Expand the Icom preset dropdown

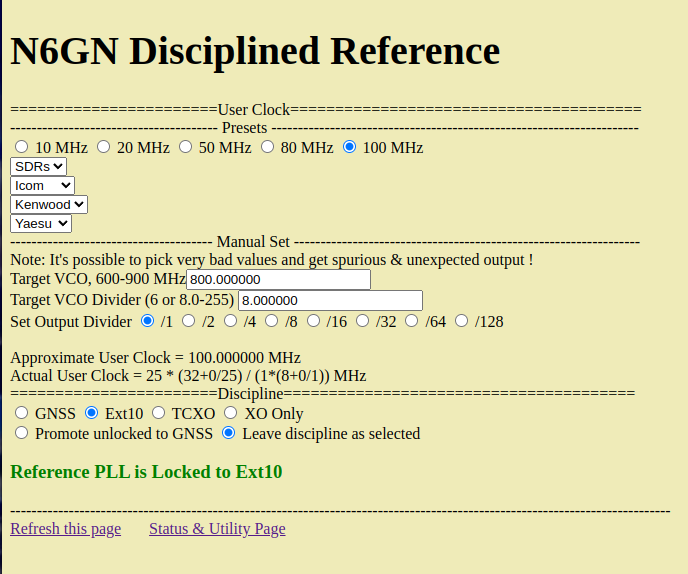[x=43, y=186]
